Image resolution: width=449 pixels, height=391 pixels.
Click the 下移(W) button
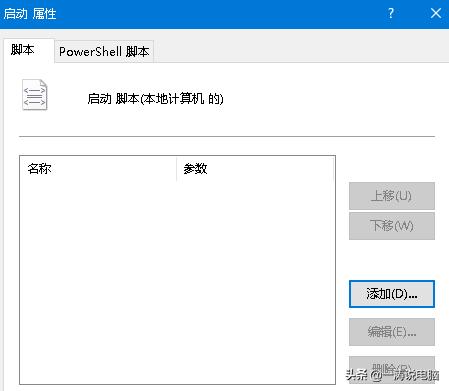pos(392,226)
